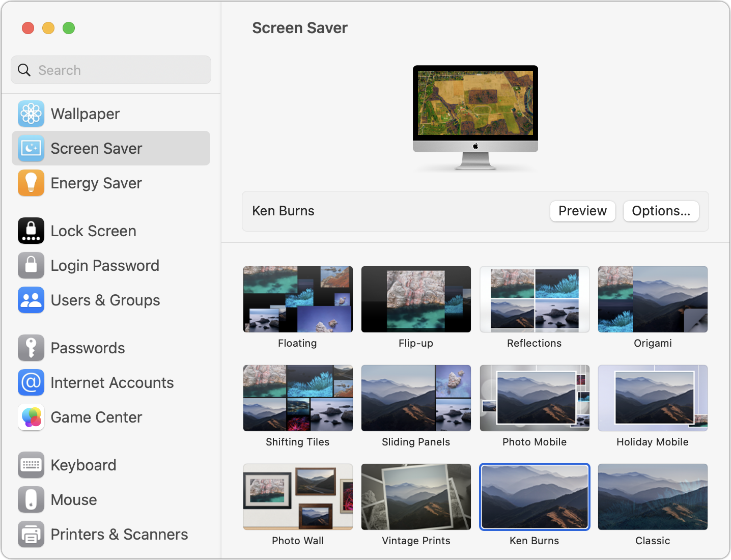Viewport: 731px width, 560px height.
Task: Select the Holiday Mobile screen saver
Action: point(653,398)
